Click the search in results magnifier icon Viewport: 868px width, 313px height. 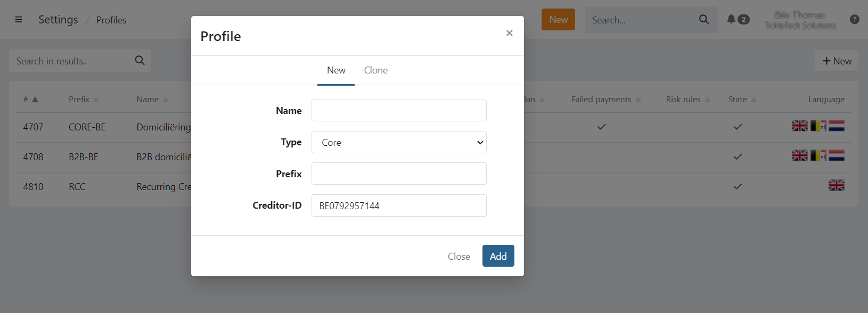140,61
